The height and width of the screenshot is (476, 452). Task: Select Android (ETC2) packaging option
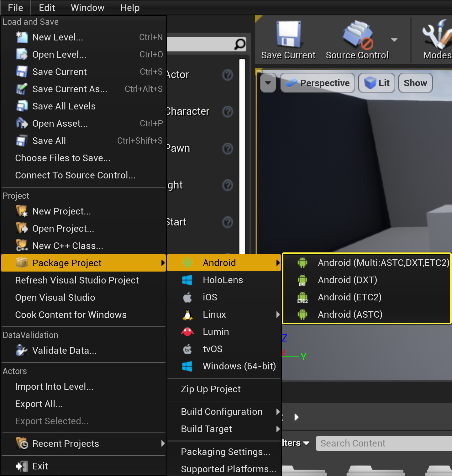pyautogui.click(x=349, y=297)
